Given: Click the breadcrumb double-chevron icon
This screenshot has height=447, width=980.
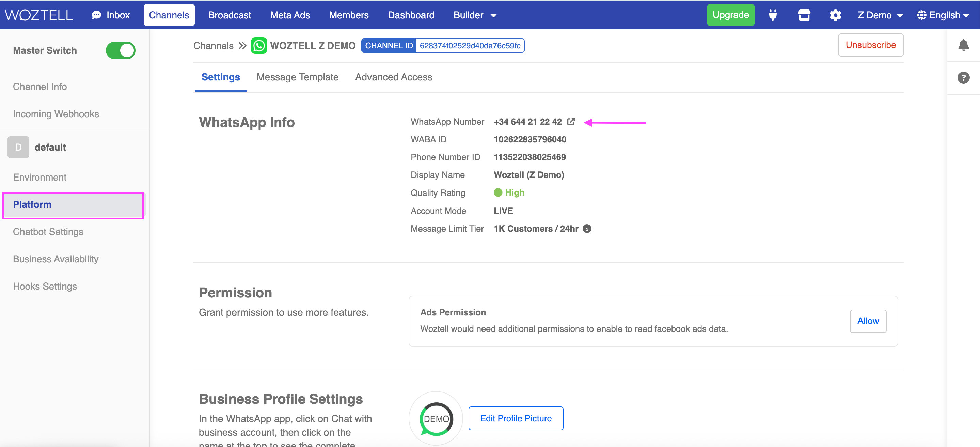Looking at the screenshot, I should click(242, 46).
